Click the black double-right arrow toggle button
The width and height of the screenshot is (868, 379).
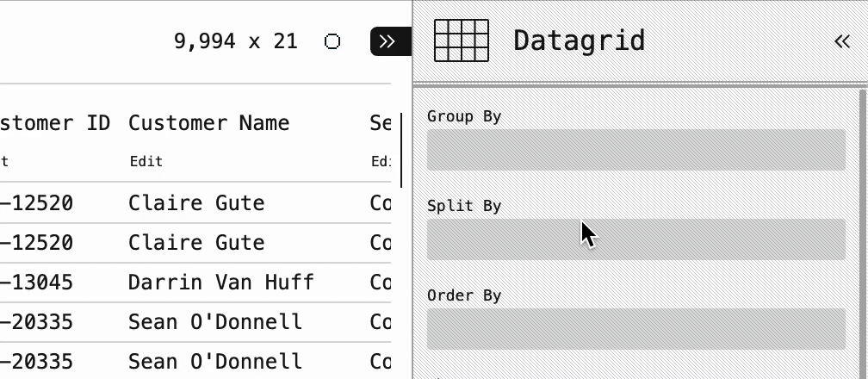390,41
